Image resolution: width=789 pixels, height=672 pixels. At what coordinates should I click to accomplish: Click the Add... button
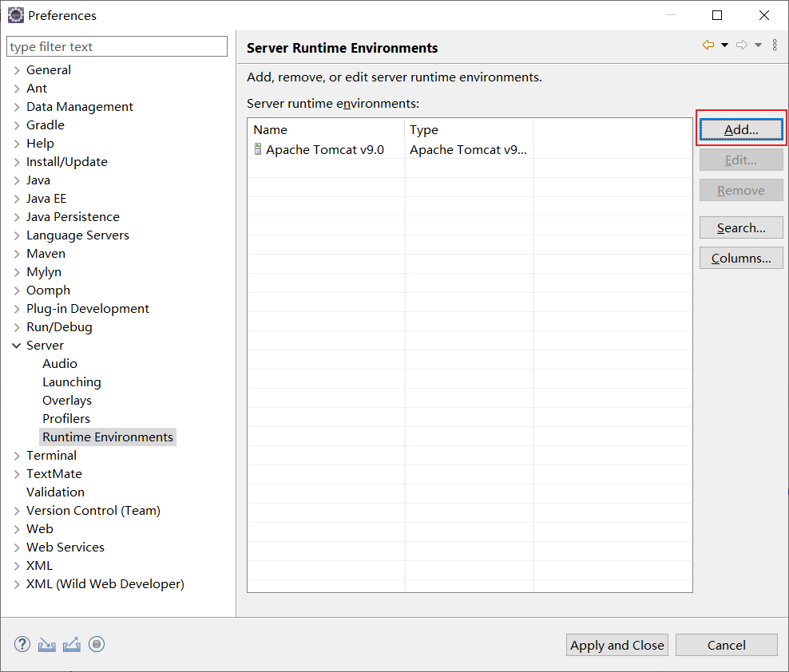tap(741, 129)
